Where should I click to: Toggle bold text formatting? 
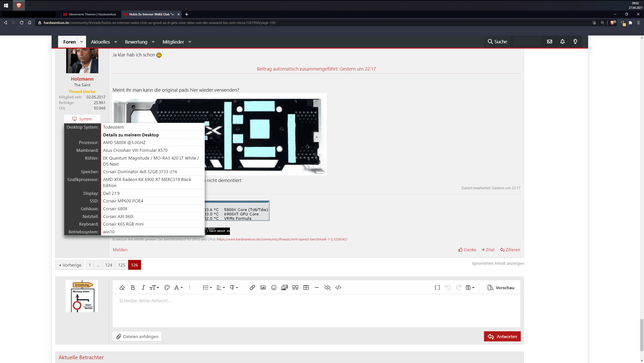[133, 287]
